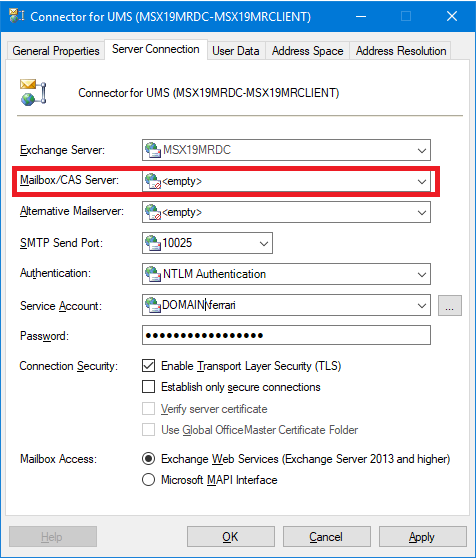Click the SMTP Send Port field icon

click(153, 243)
